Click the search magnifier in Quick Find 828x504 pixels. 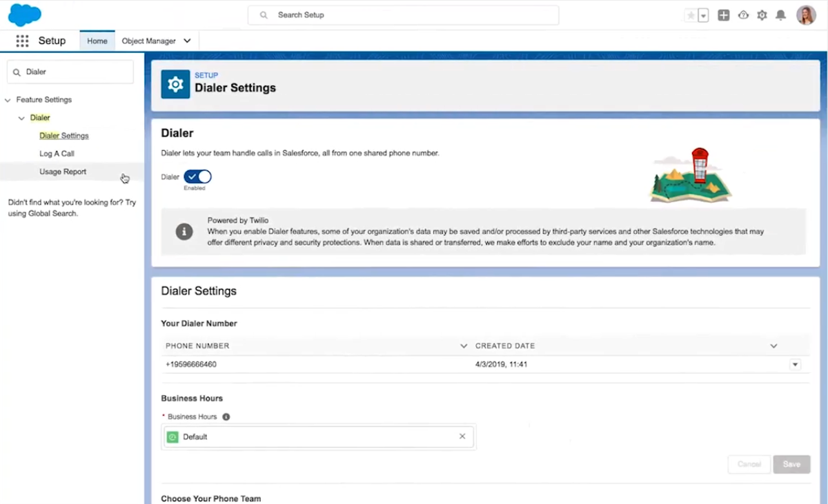coord(17,72)
